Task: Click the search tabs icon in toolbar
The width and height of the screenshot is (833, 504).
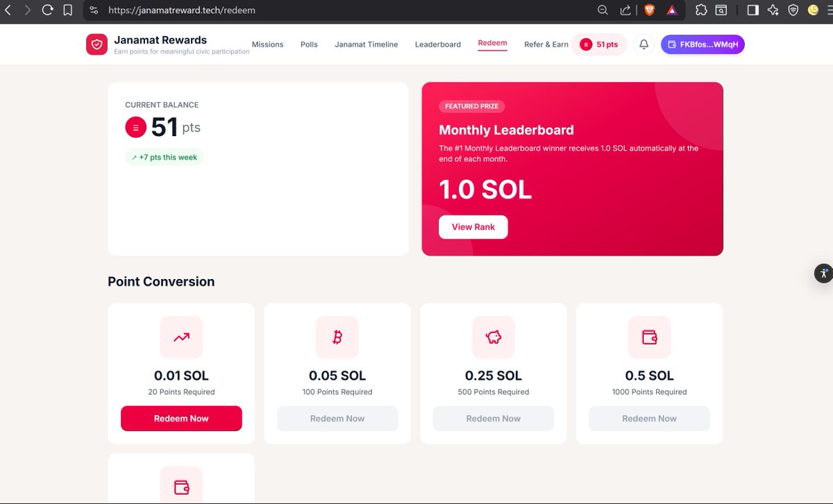Action: click(x=722, y=10)
